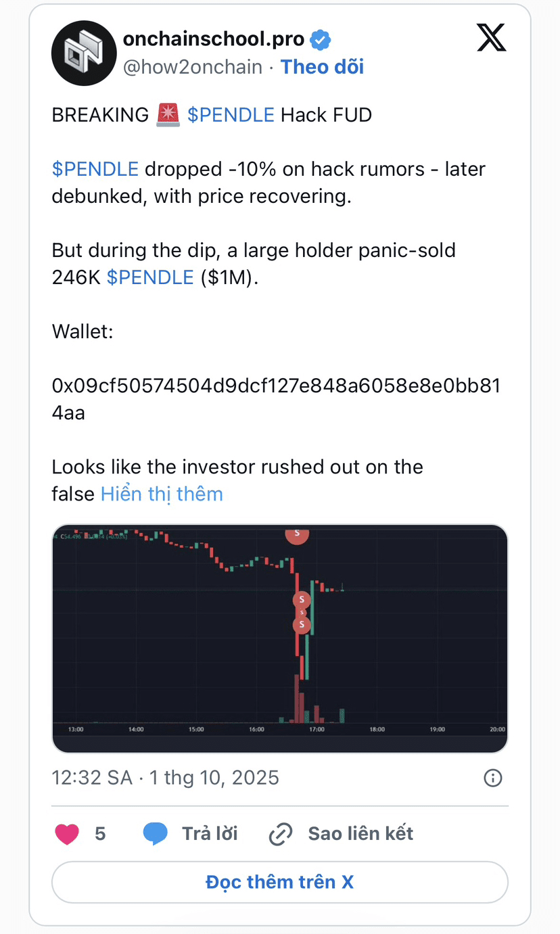Click the 12:32 SA timestamp
Screen dimensions: 560x934
pos(91,778)
